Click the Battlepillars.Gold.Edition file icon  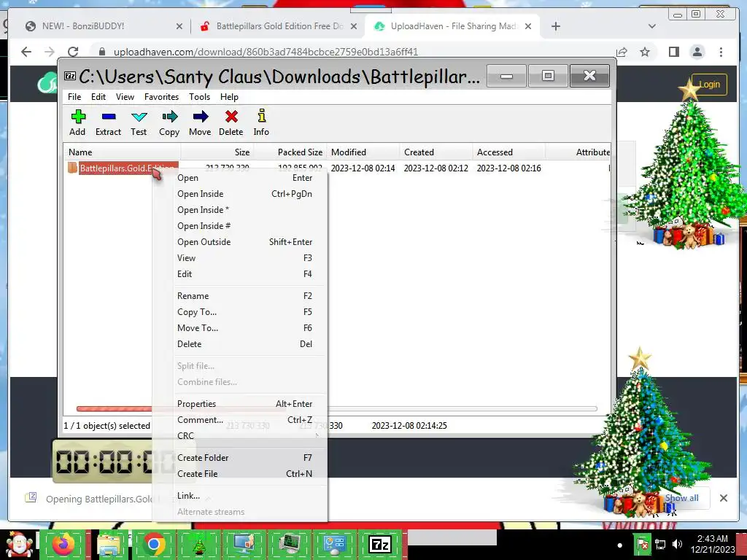tap(72, 168)
